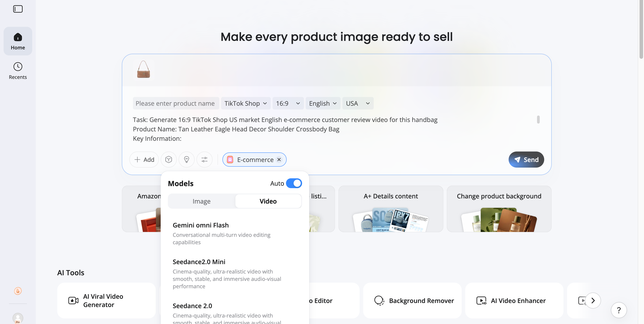Open the AI Video Enhancer tool
The height and width of the screenshot is (324, 644).
(x=514, y=301)
